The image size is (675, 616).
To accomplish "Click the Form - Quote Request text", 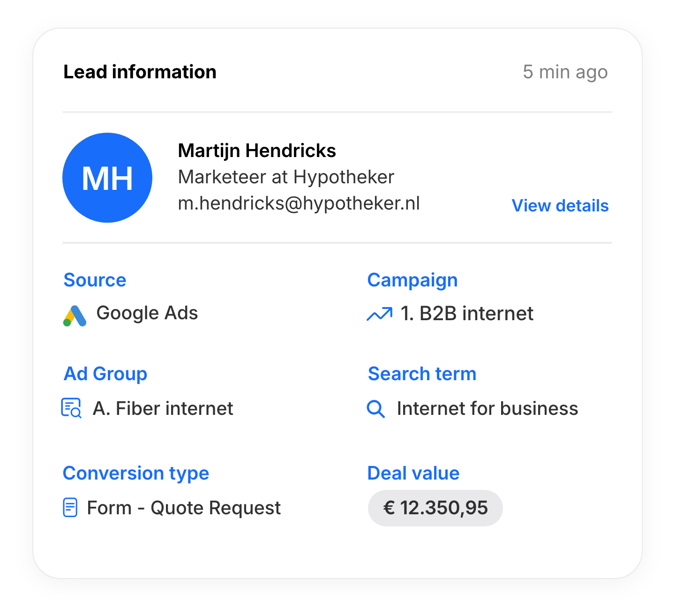I will (184, 508).
